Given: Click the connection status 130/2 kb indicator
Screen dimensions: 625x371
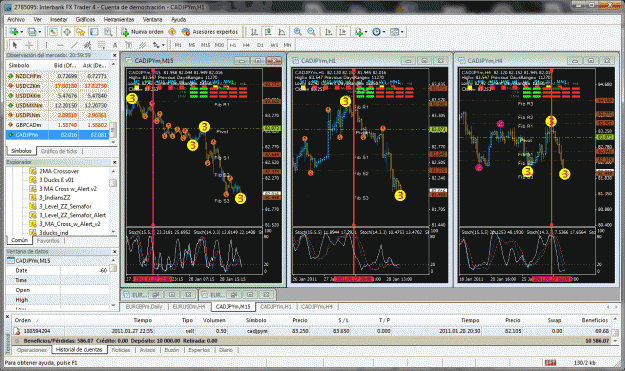Looking at the screenshot, I should coord(584,363).
